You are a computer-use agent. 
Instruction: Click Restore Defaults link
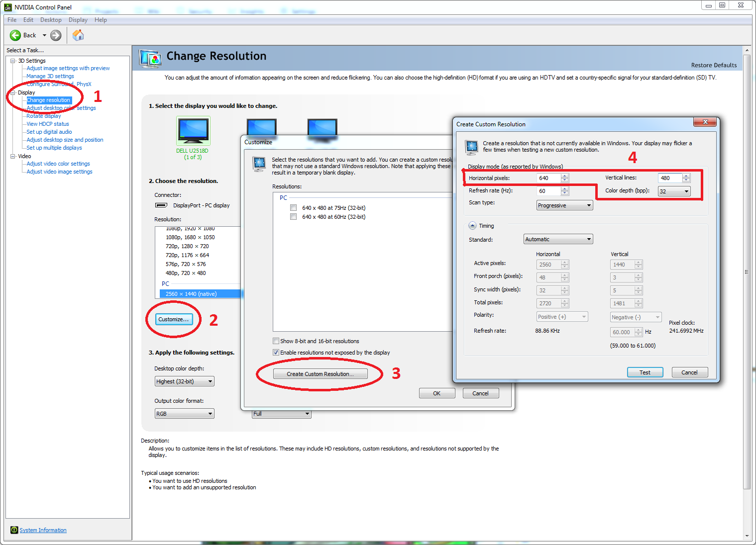(x=714, y=65)
